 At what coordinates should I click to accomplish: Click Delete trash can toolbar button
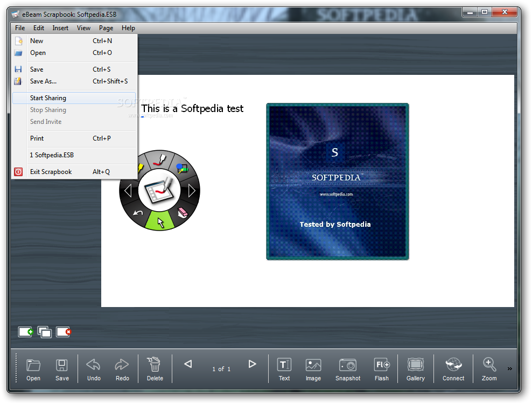[x=155, y=370]
